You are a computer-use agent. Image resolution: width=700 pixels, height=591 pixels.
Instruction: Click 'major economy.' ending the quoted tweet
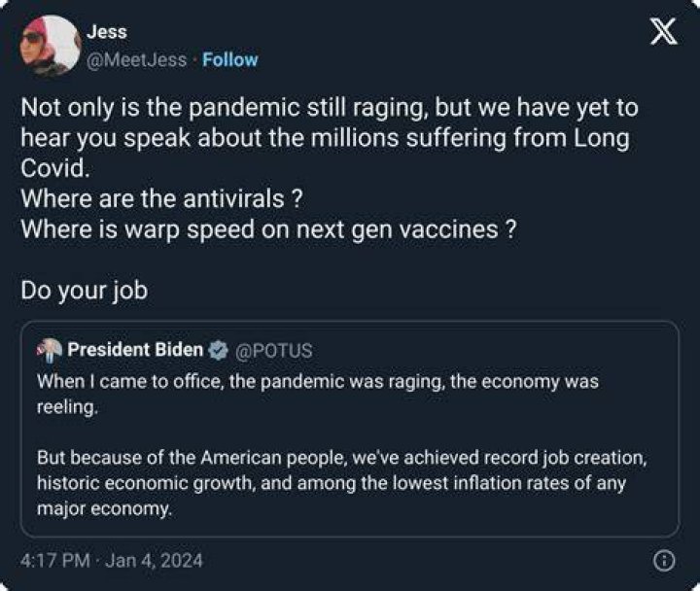(104, 509)
